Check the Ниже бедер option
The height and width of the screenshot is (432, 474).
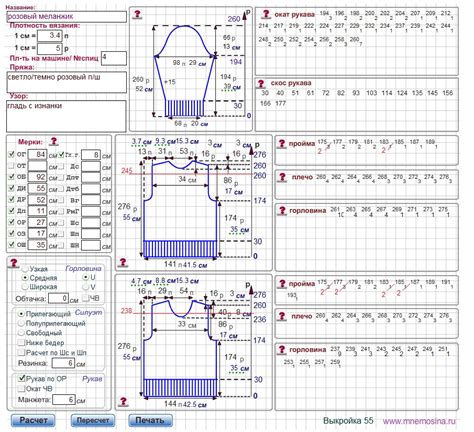click(21, 342)
